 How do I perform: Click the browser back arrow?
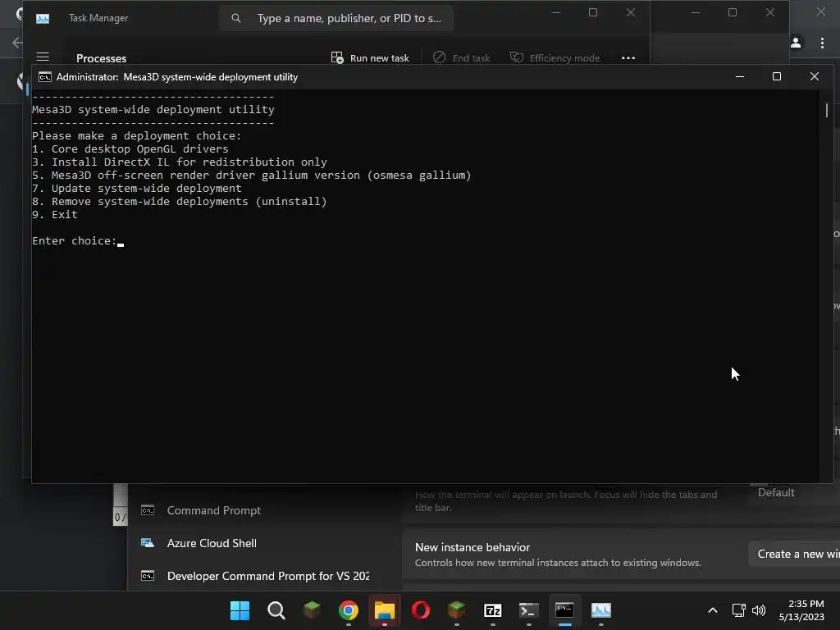[x=16, y=43]
